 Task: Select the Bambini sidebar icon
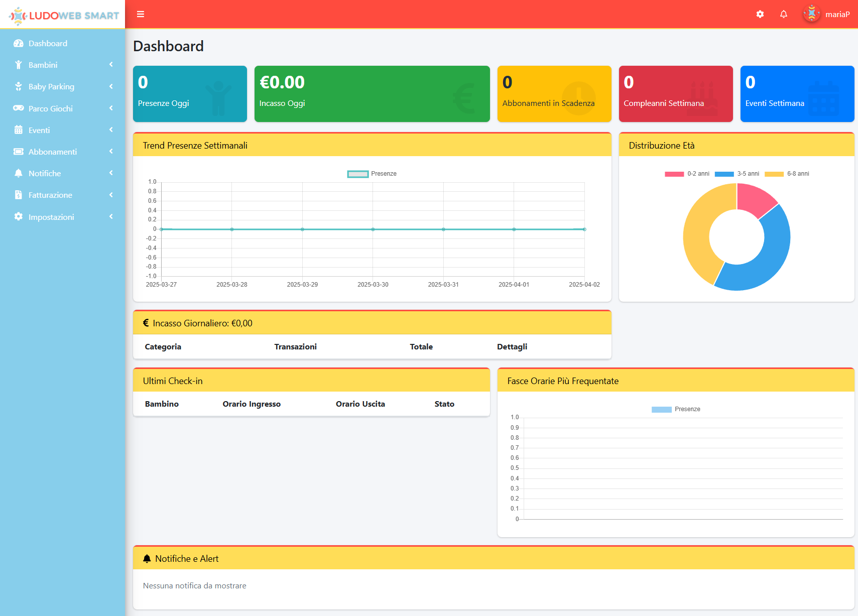point(19,65)
